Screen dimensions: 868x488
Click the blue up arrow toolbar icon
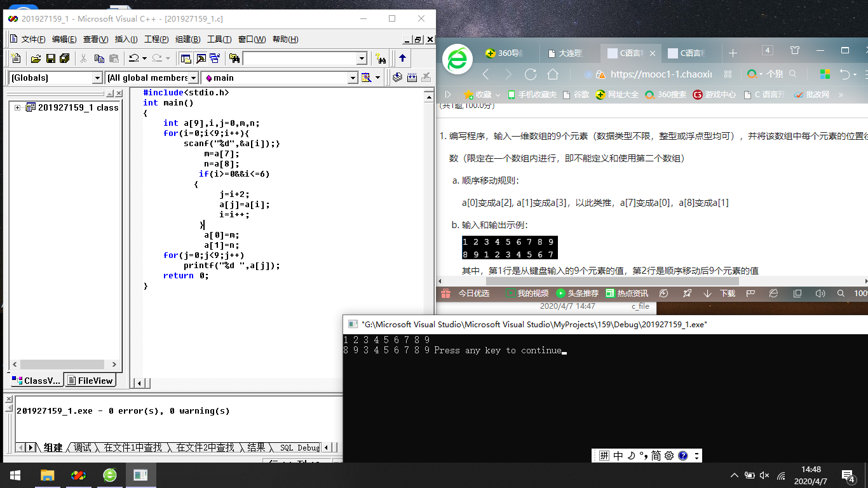[x=402, y=58]
